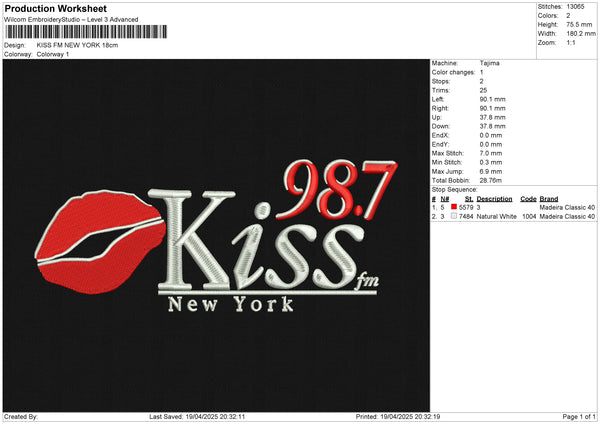Click the Brand column header
Screen dimensions: 600x424
pos(549,199)
